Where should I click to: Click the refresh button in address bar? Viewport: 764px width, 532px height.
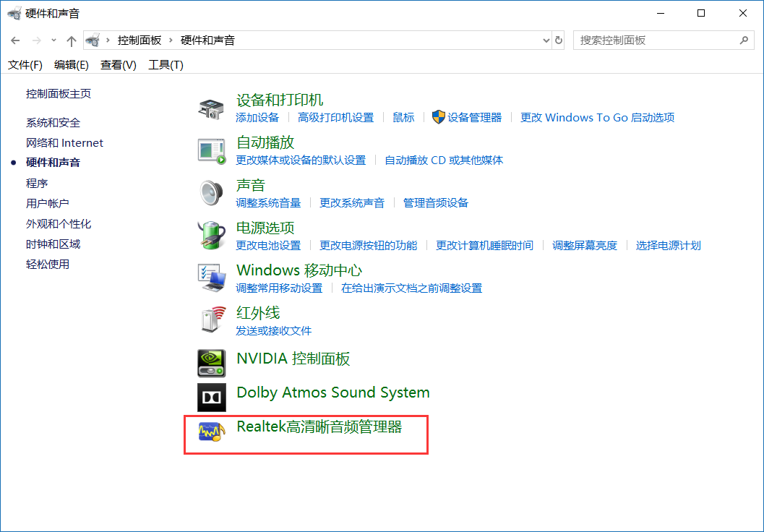click(x=559, y=40)
